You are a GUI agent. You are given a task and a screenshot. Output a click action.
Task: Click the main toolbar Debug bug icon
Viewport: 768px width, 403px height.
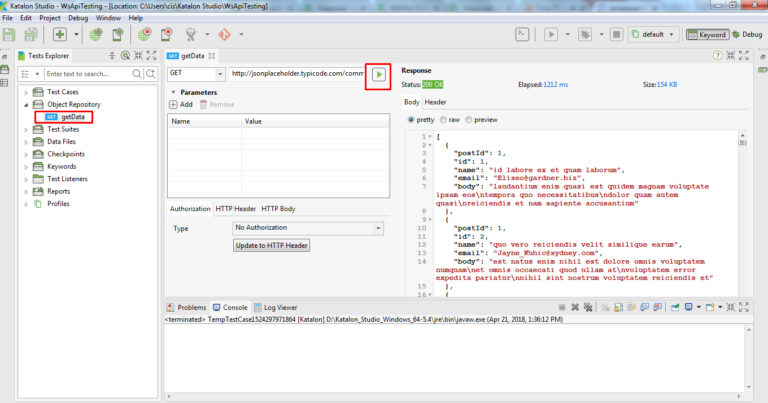(585, 34)
